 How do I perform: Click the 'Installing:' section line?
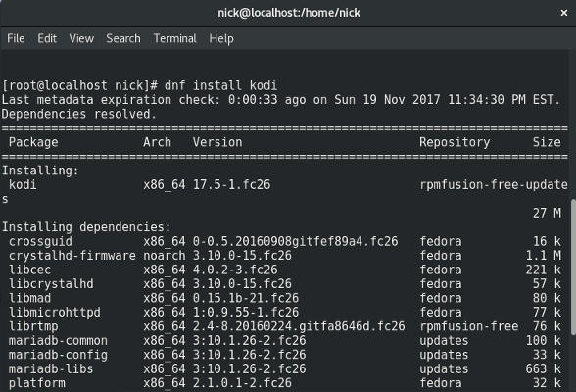point(40,171)
